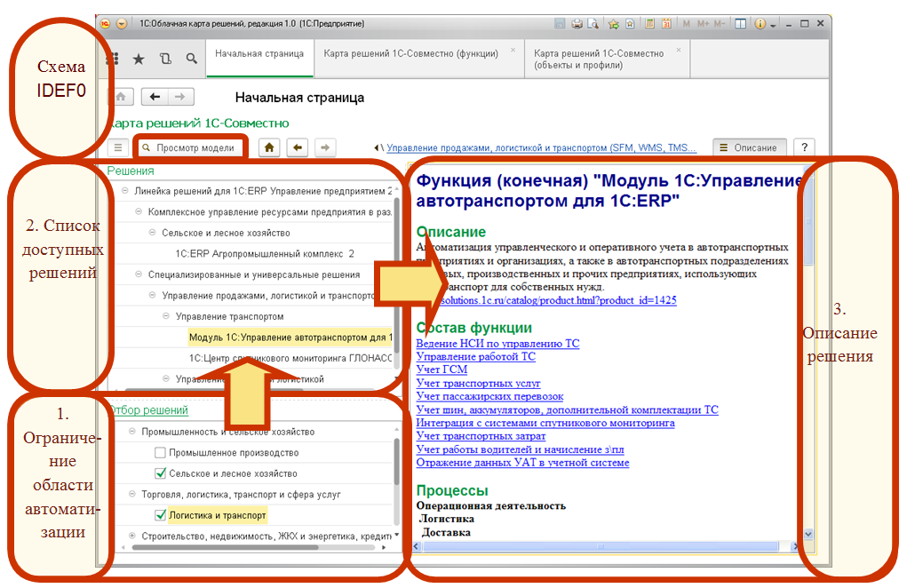This screenshot has height=588, width=907.
Task: Open favorites star in the tools panel
Action: [139, 59]
